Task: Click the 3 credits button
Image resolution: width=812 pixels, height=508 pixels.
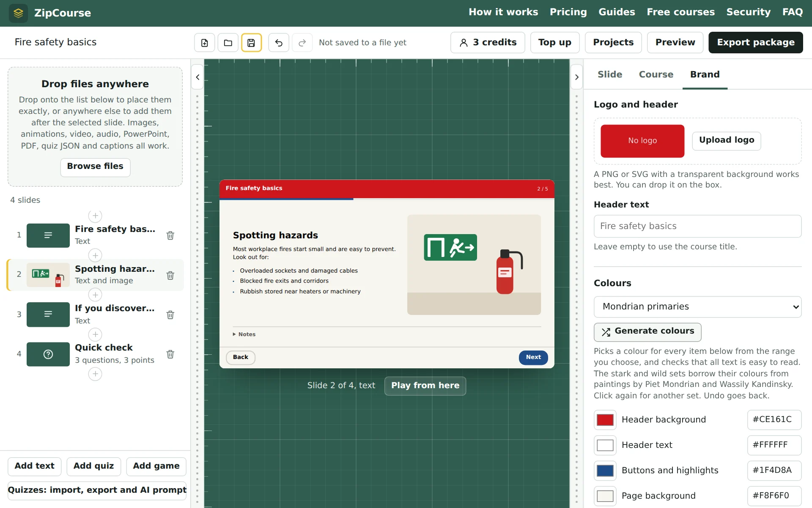Action: point(488,43)
